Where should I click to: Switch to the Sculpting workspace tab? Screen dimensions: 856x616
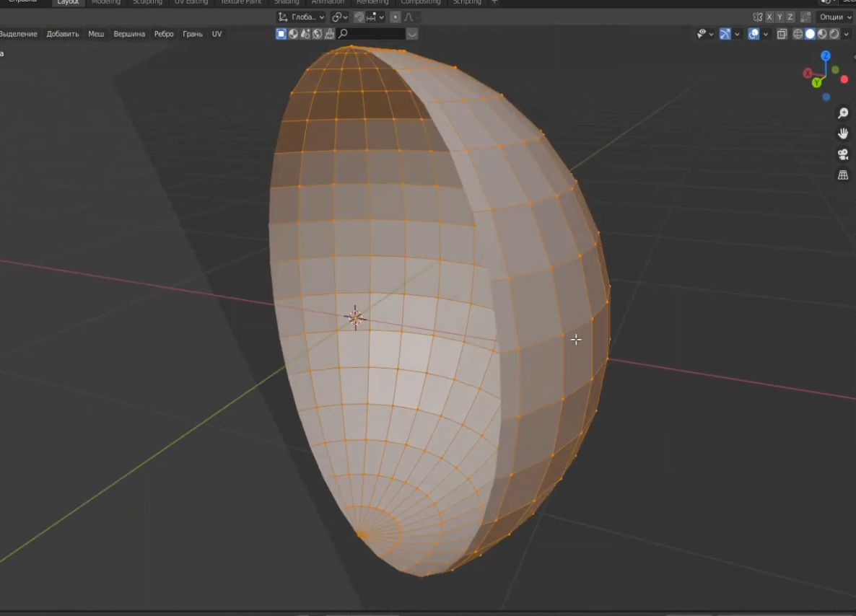[147, 2]
